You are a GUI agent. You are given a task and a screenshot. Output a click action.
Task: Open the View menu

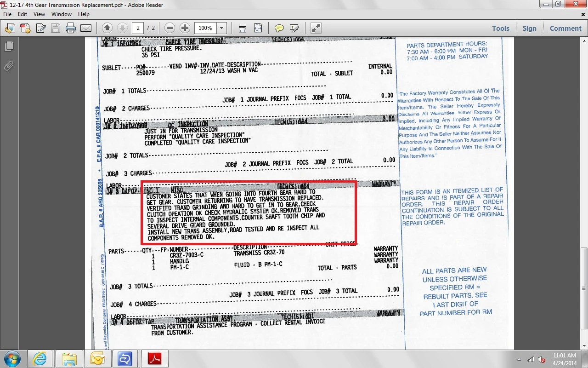(x=40, y=14)
